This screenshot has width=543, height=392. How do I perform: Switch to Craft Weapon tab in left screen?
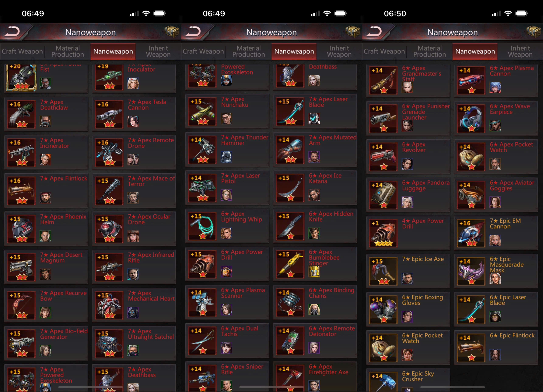pyautogui.click(x=22, y=51)
